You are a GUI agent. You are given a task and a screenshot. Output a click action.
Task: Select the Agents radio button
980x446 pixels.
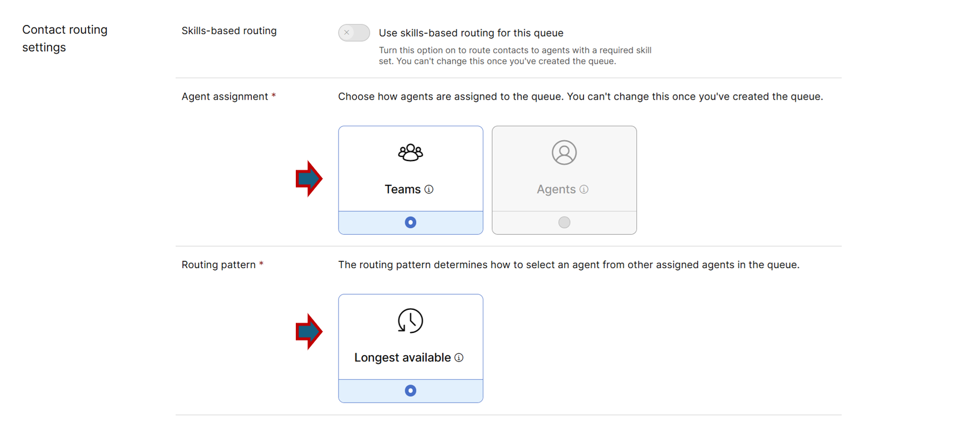pos(564,222)
